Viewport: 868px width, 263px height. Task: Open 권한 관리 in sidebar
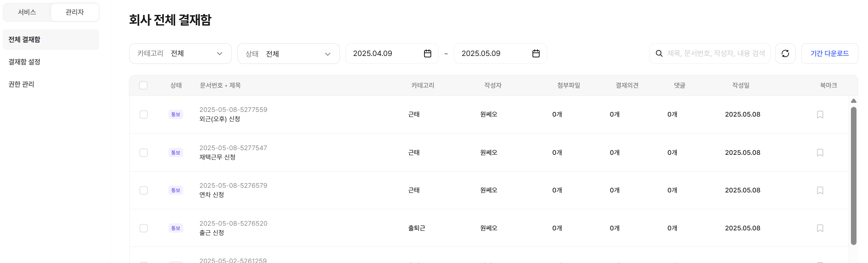coord(51,84)
